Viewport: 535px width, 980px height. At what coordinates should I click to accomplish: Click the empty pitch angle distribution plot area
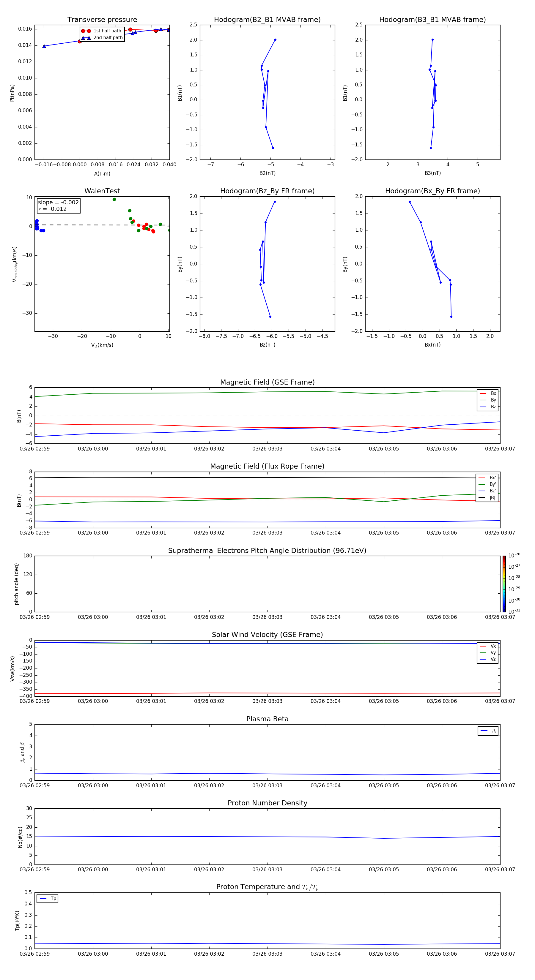coord(267,584)
